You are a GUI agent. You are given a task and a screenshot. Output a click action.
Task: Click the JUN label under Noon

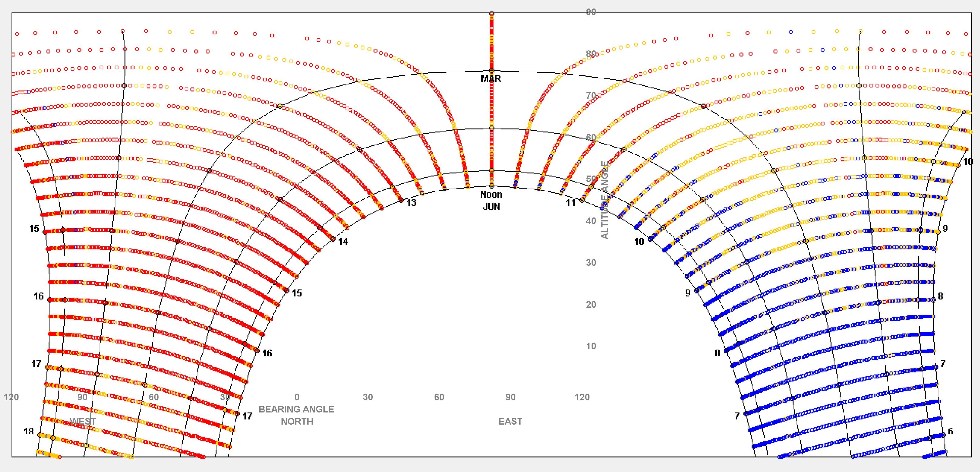tap(491, 207)
